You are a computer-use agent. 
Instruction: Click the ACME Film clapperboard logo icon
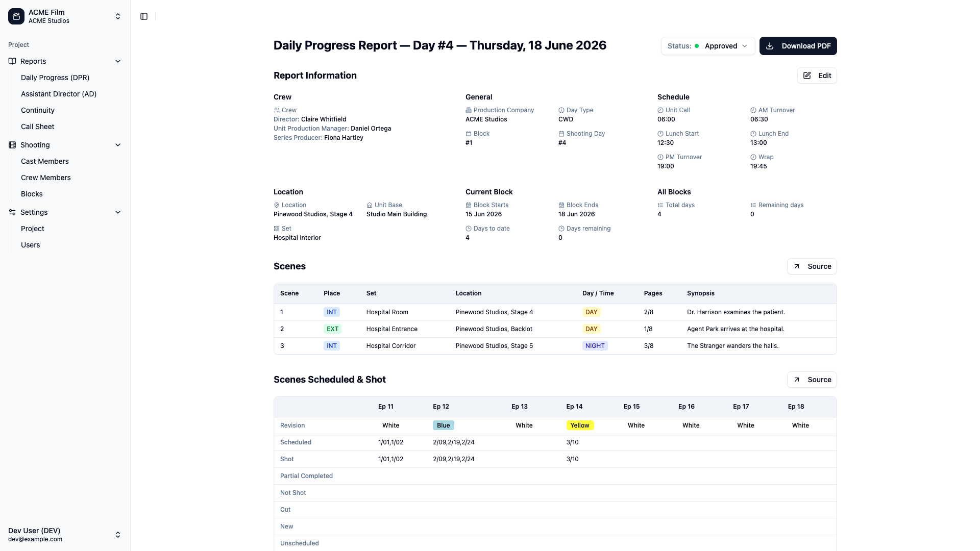[16, 16]
